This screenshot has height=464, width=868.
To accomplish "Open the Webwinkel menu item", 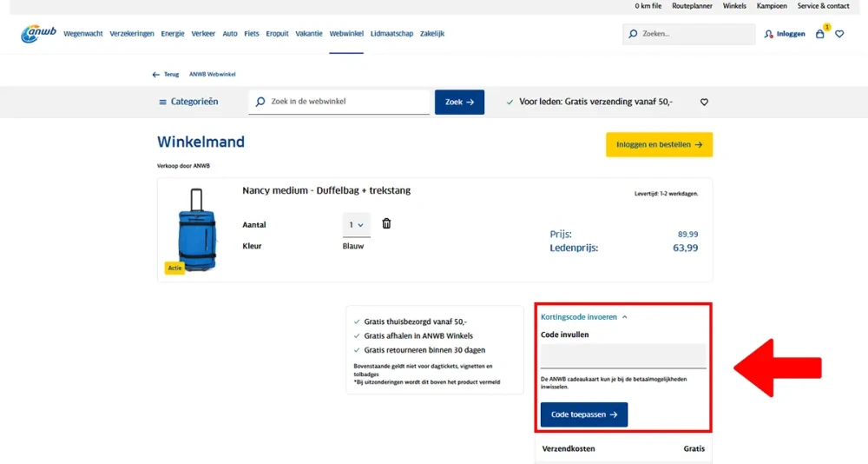I will [346, 34].
